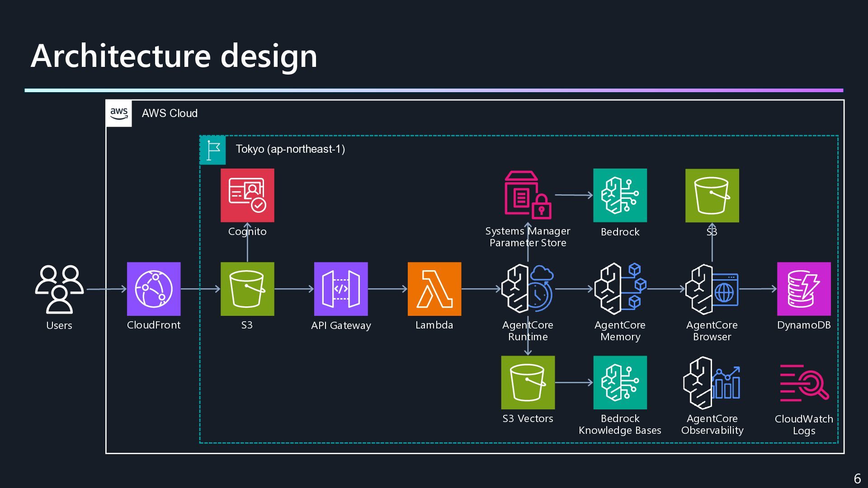Select the API Gateway icon
This screenshot has width=868, height=488.
[x=341, y=289]
